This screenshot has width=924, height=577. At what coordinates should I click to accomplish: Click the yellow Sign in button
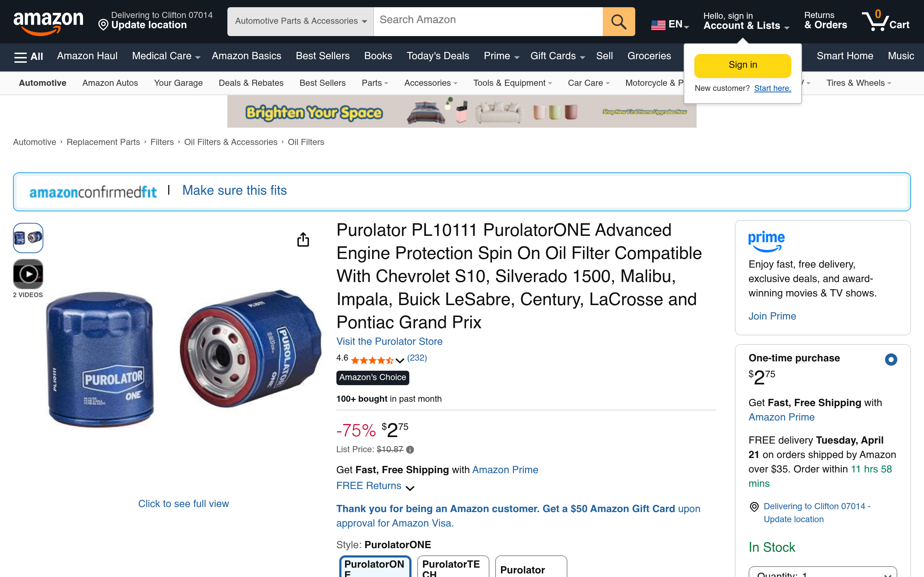(x=742, y=65)
